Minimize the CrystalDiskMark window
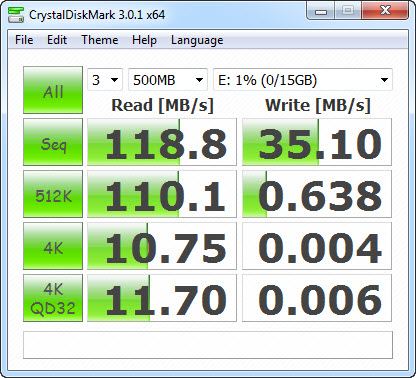Image resolution: width=416 pixels, height=378 pixels. (321, 11)
